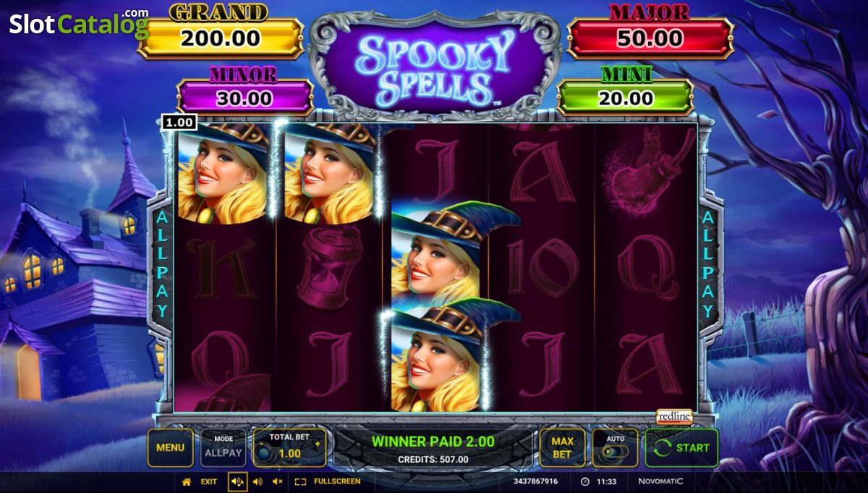Spin reels with START button
This screenshot has height=493, width=868.
(681, 447)
